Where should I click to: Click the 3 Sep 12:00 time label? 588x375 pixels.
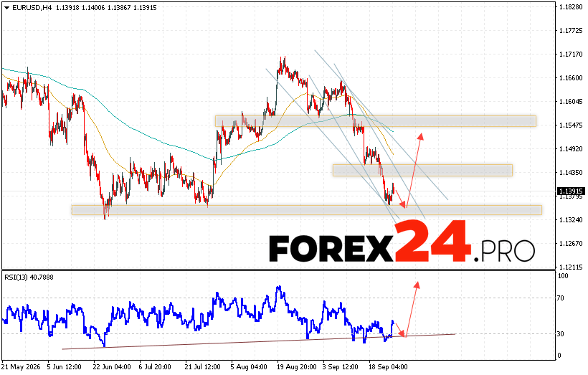[341, 366]
